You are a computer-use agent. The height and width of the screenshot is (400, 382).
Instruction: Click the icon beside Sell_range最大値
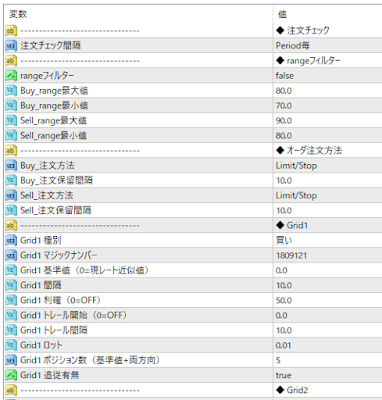11,120
